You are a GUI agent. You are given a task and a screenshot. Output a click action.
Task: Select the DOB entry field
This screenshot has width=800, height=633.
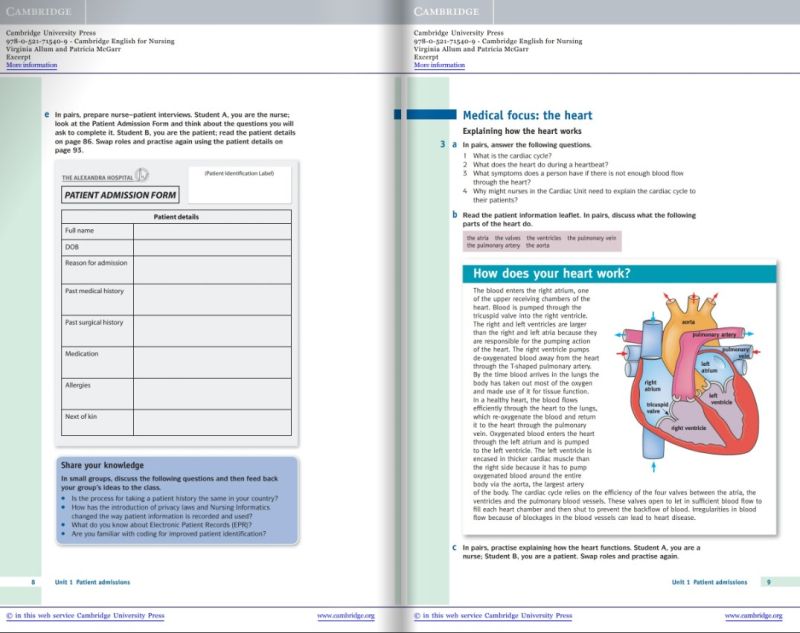[212, 248]
